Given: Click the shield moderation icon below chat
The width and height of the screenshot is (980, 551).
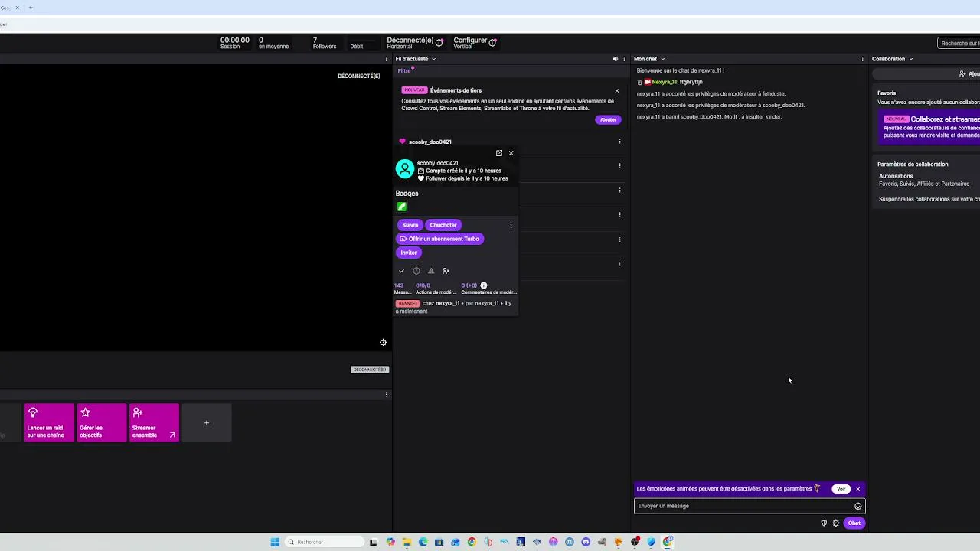Looking at the screenshot, I should [x=824, y=523].
